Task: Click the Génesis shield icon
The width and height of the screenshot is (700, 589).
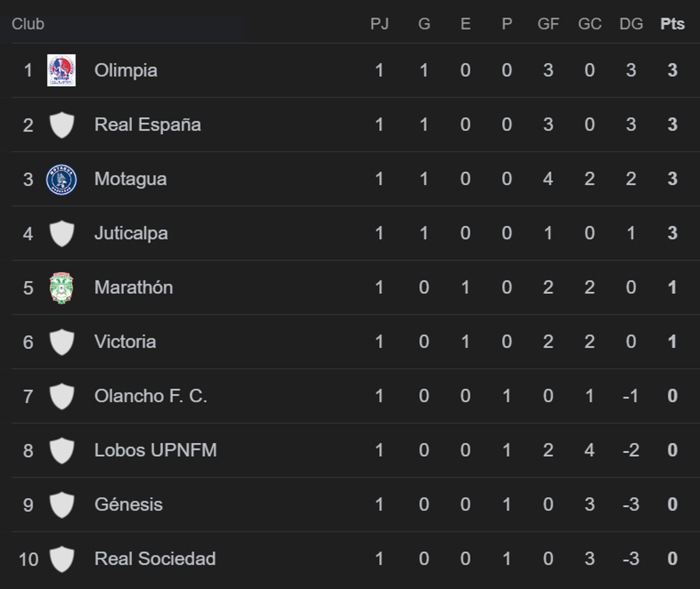Action: coord(62,505)
